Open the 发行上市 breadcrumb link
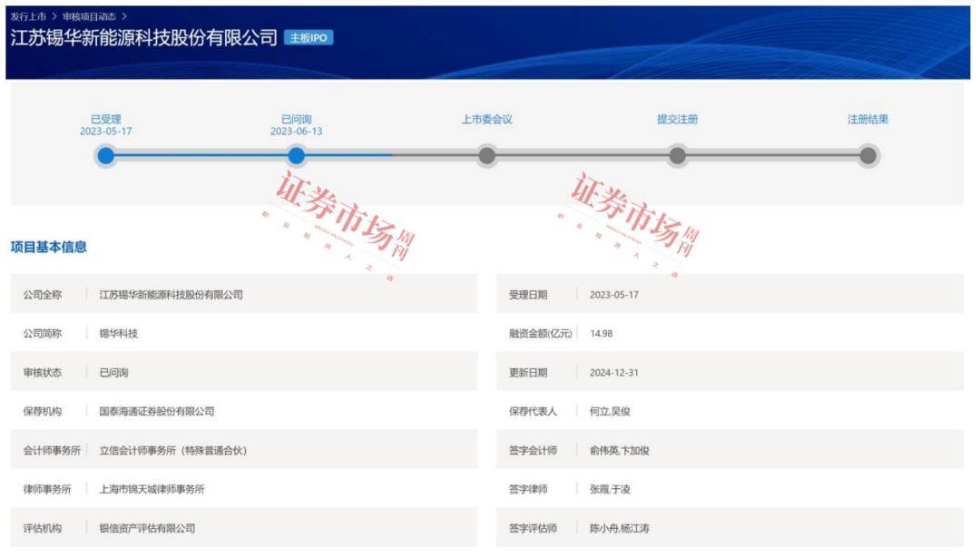The width and height of the screenshot is (980, 557). click(28, 16)
